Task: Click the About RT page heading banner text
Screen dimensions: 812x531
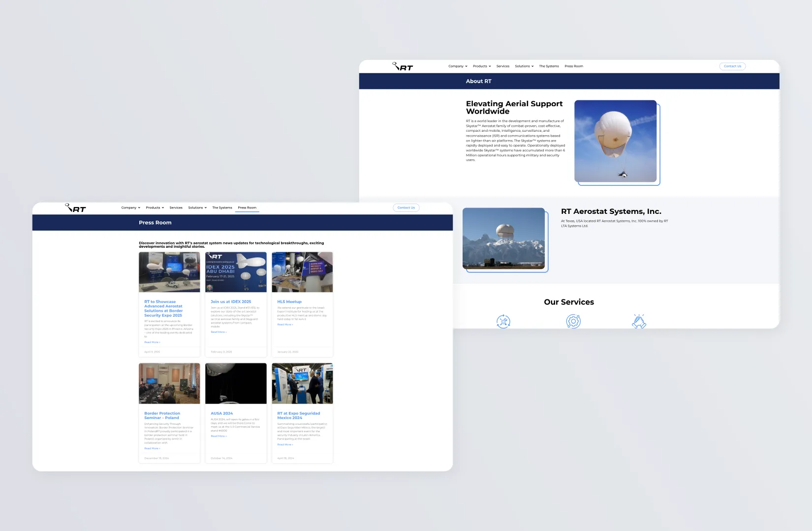Action: 478,81
